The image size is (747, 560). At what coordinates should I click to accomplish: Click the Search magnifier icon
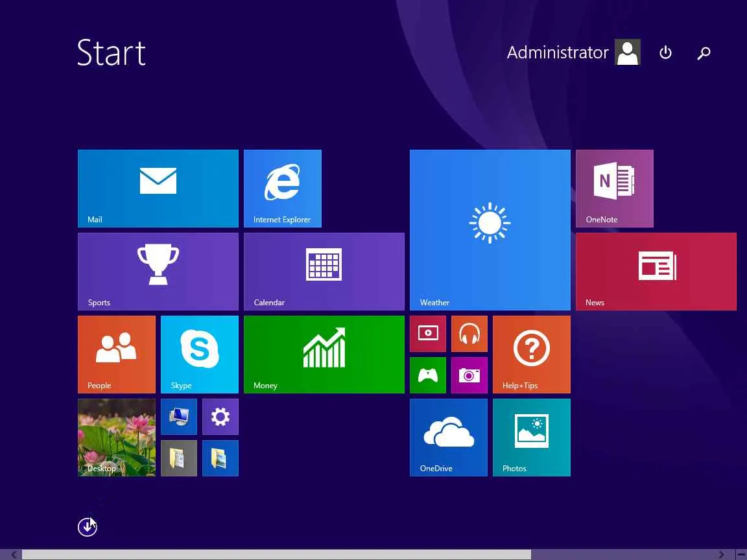(x=704, y=52)
